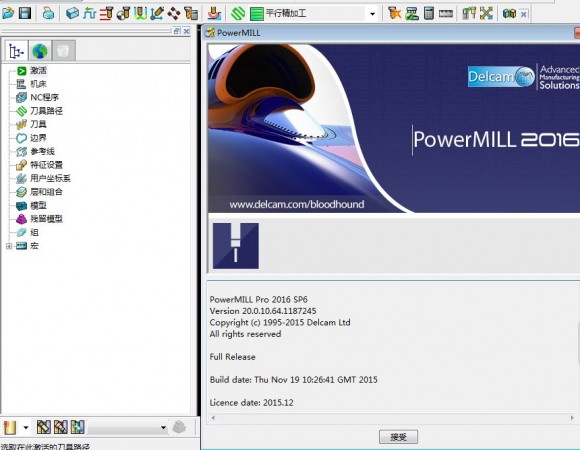Click the 'Licence date: 2015.12' text
580x450 pixels.
coord(252,403)
